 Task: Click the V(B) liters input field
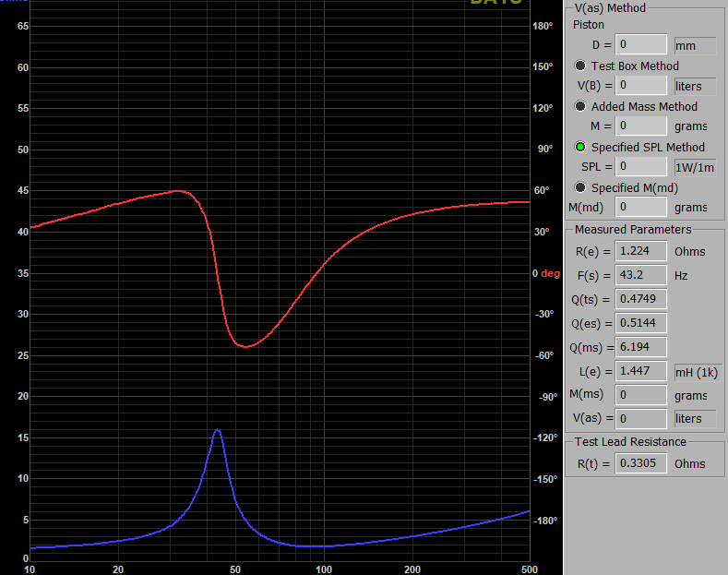coord(640,86)
